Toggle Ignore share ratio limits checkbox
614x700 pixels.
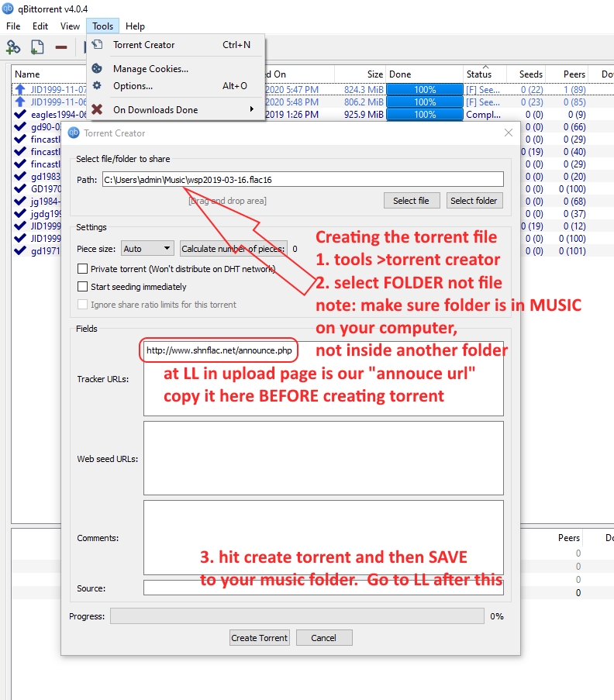(83, 305)
